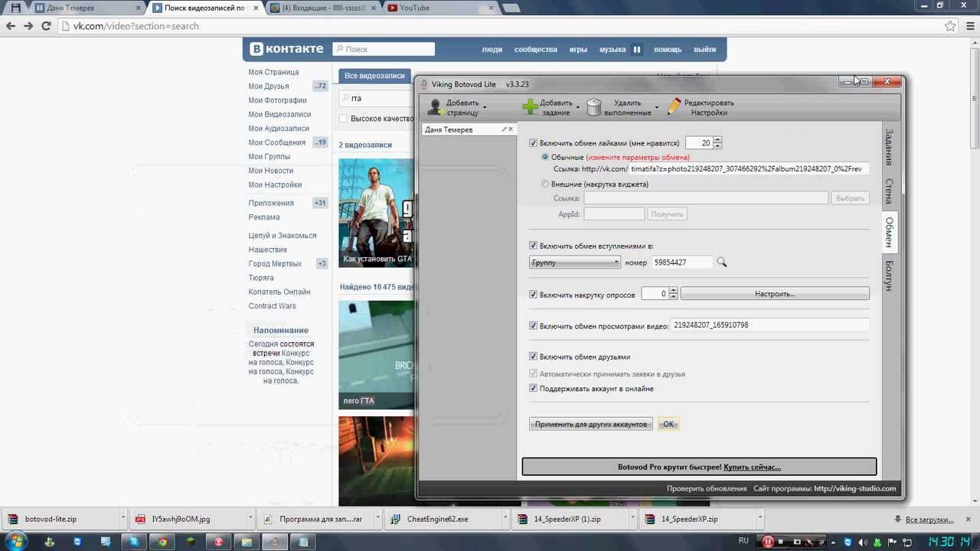Check Высокое качество on VK video search
This screenshot has height=551, width=980.
click(x=344, y=119)
